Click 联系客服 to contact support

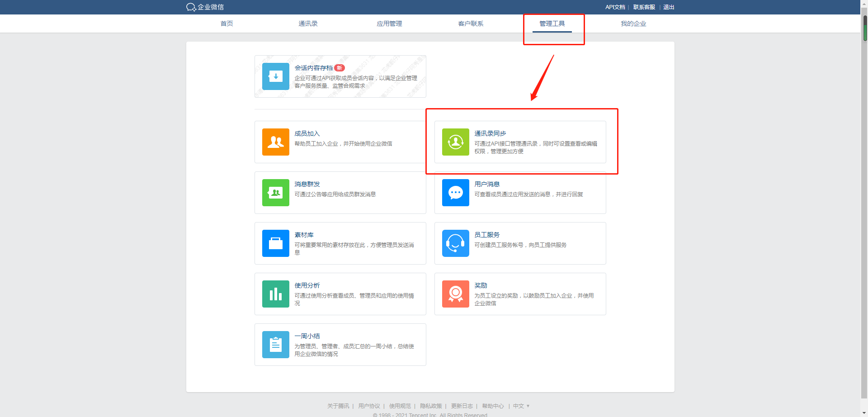[643, 7]
